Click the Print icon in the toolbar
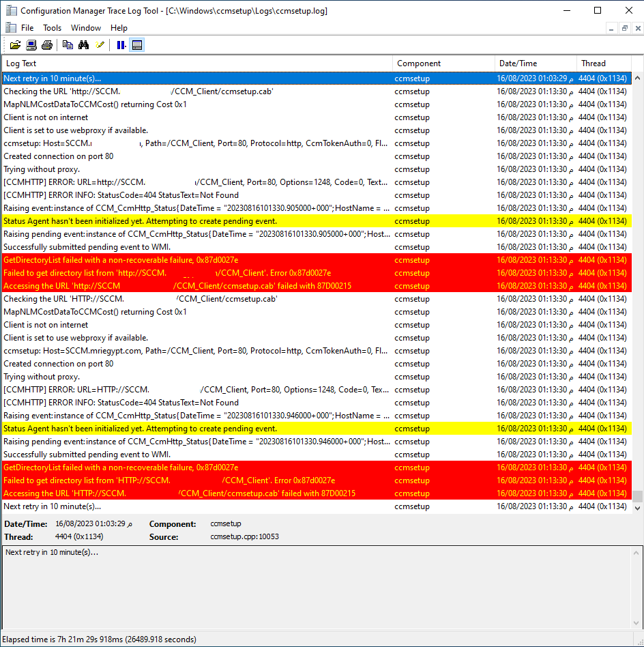 [47, 45]
